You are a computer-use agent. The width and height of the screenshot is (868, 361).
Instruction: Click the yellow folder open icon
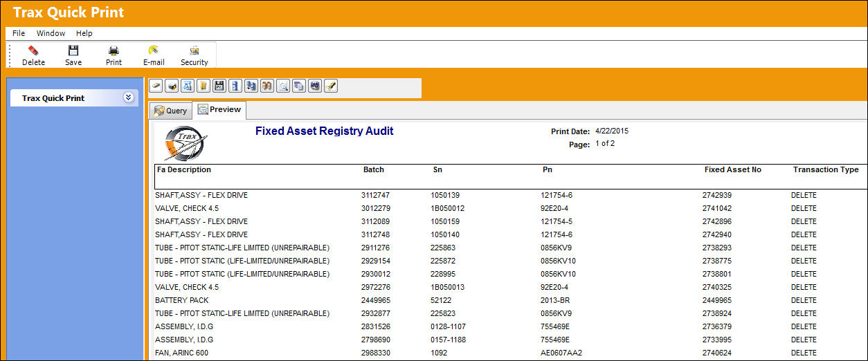pyautogui.click(x=204, y=86)
